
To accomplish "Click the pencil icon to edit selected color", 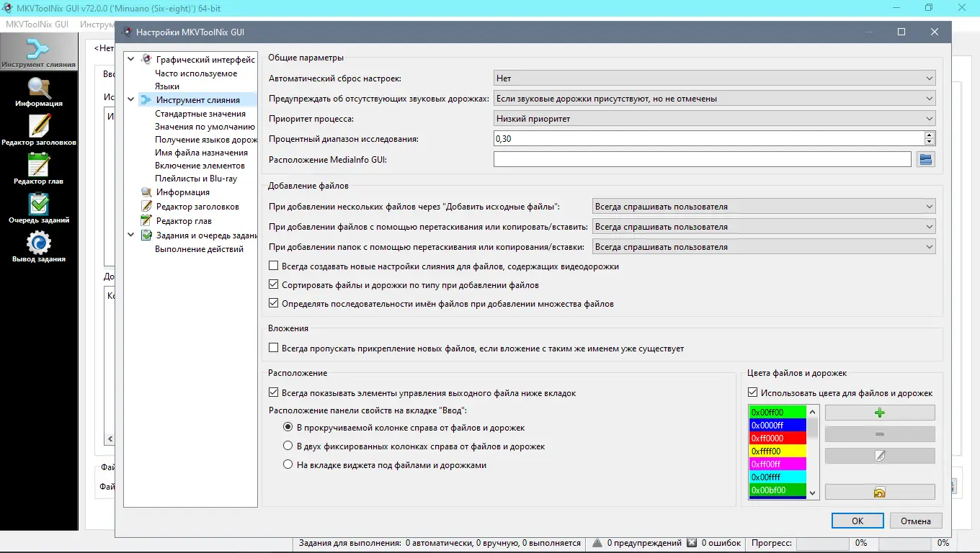I will tap(879, 455).
